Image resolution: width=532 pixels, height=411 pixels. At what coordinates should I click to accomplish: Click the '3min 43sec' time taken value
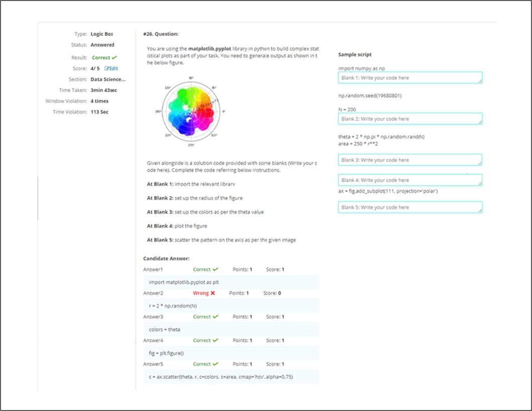104,90
